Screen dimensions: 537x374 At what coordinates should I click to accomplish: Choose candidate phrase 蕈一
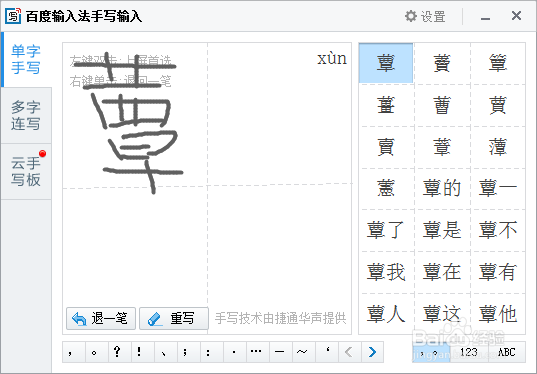(x=498, y=188)
